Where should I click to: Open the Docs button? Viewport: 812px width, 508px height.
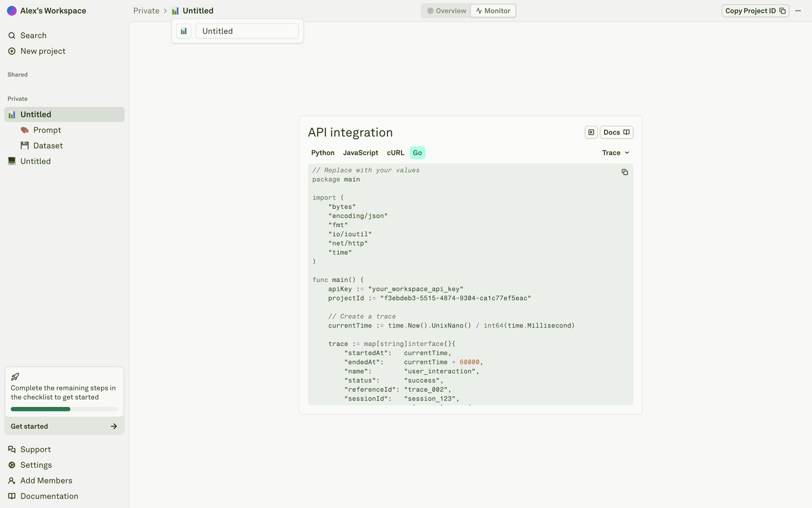point(617,133)
